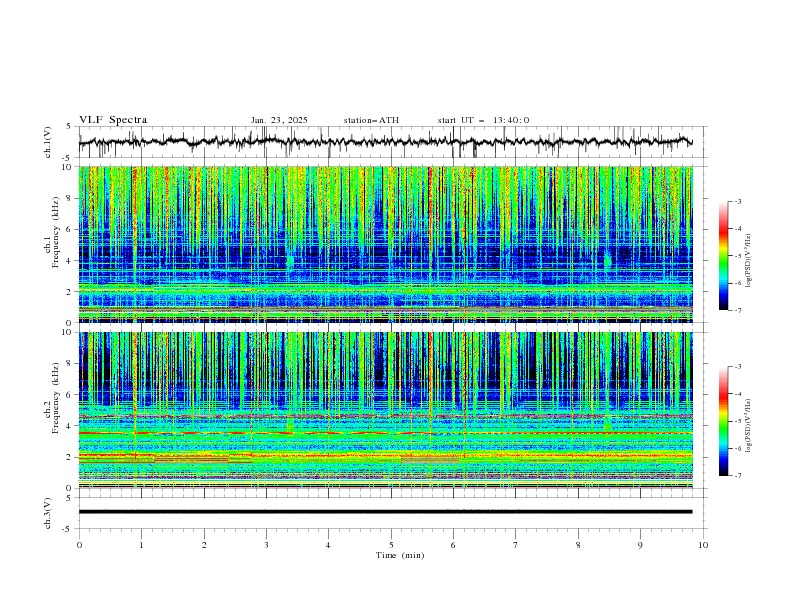Click time axis tick label '3'
The image size is (792, 612).
pyautogui.click(x=266, y=545)
